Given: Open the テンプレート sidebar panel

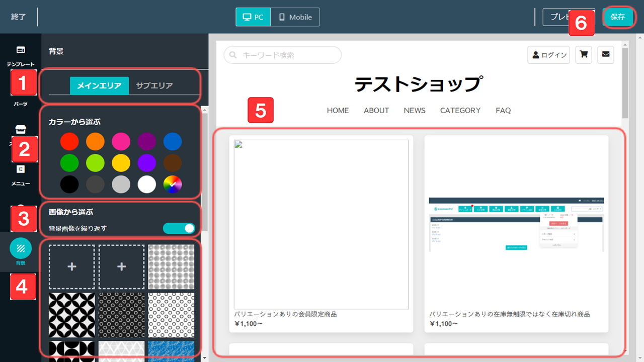Looking at the screenshot, I should coord(21,56).
